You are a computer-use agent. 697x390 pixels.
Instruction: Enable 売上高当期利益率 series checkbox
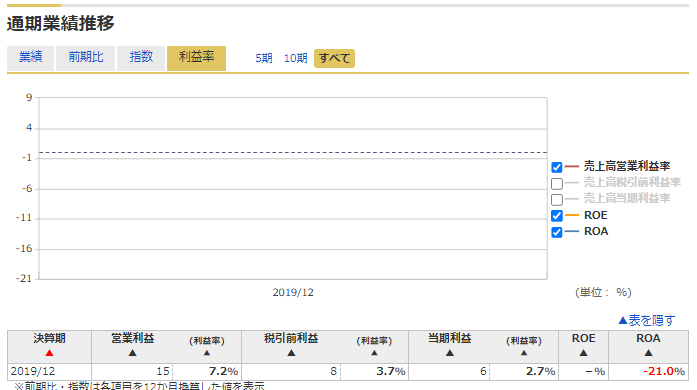557,199
